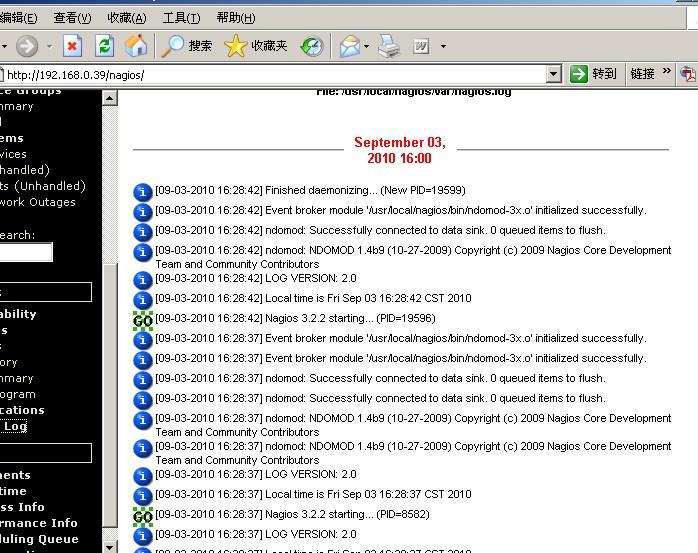
Task: Open the Help (帮助) menu
Action: [235, 18]
